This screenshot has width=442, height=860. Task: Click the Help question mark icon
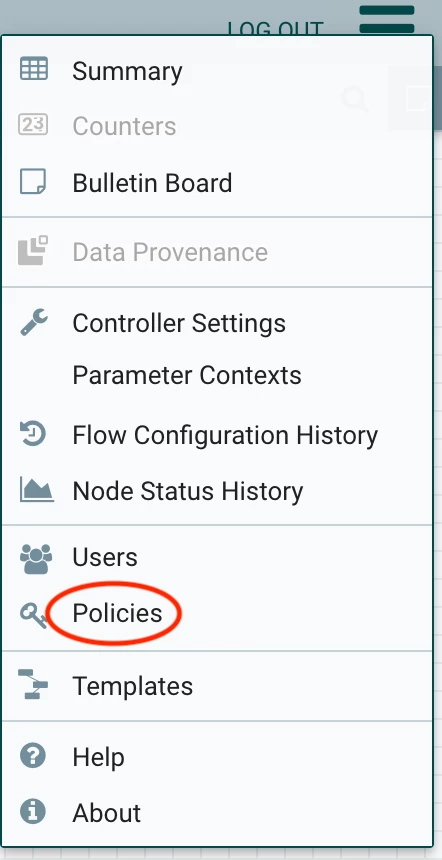click(x=33, y=756)
